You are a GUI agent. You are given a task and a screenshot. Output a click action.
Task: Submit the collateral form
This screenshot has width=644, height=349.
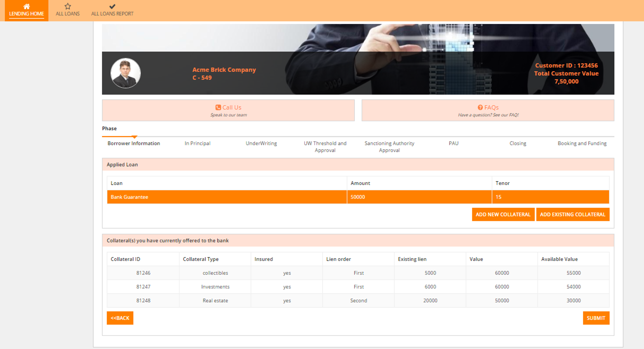click(x=596, y=318)
